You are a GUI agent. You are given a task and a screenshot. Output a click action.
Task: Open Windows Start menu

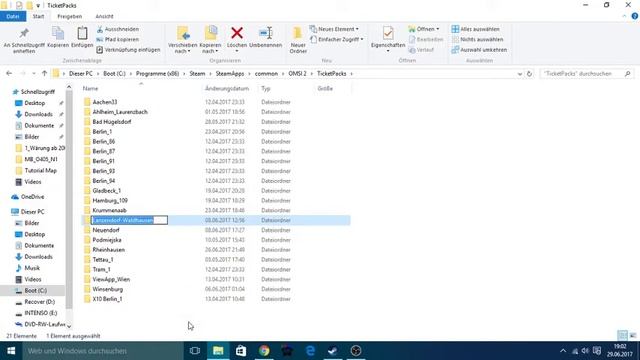click(11, 351)
